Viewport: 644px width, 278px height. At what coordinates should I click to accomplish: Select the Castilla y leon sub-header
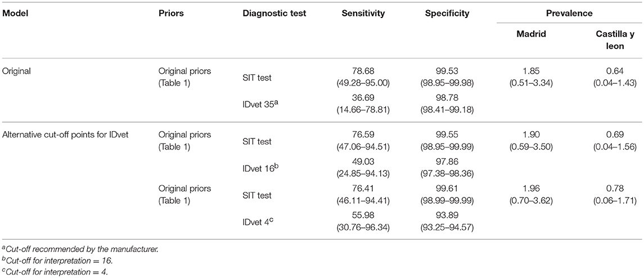(611, 41)
